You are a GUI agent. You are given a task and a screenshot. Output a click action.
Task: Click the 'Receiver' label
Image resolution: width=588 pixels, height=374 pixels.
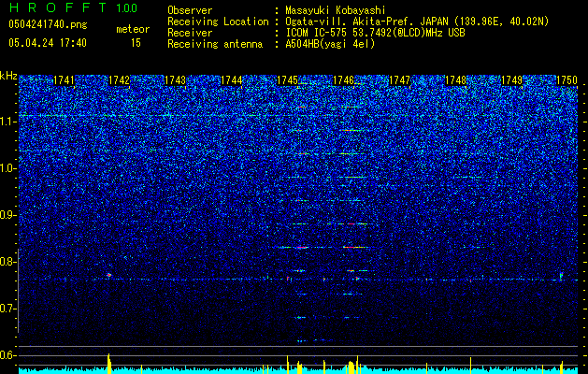[190, 33]
